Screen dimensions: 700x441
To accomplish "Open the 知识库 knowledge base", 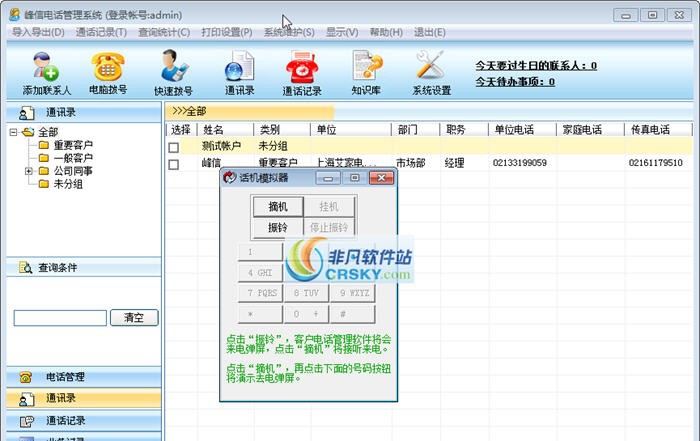I will tap(366, 73).
